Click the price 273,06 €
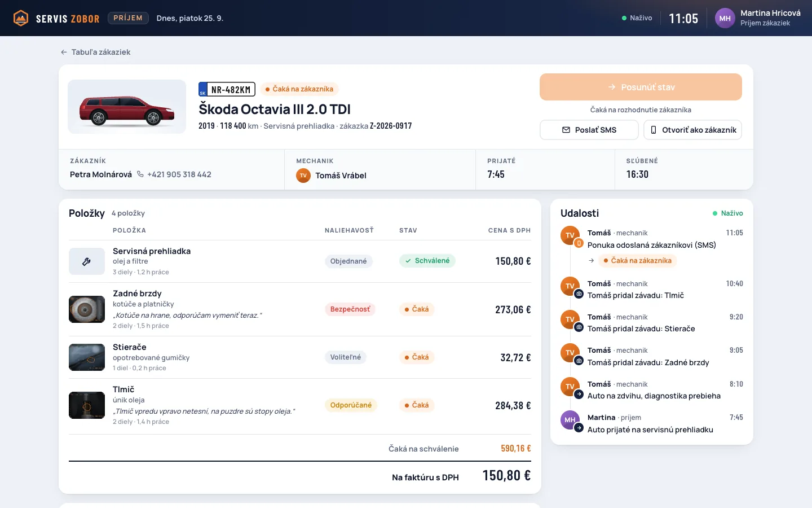The height and width of the screenshot is (508, 812). click(513, 309)
